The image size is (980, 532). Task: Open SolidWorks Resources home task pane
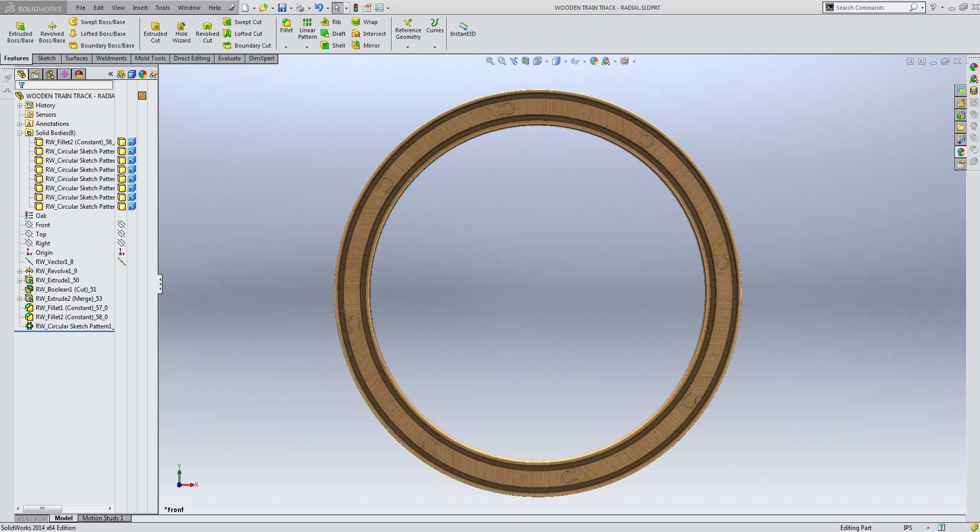click(x=961, y=103)
